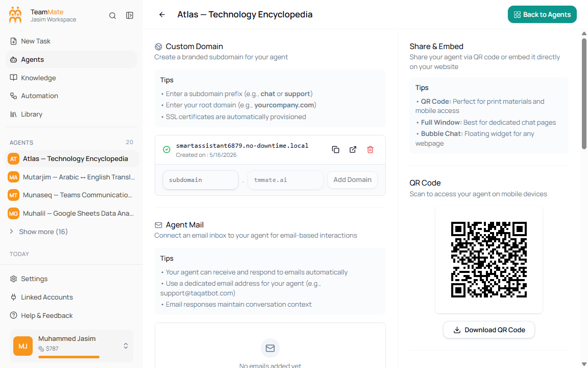
Task: Click the empty inbox mail icon
Action: [270, 348]
